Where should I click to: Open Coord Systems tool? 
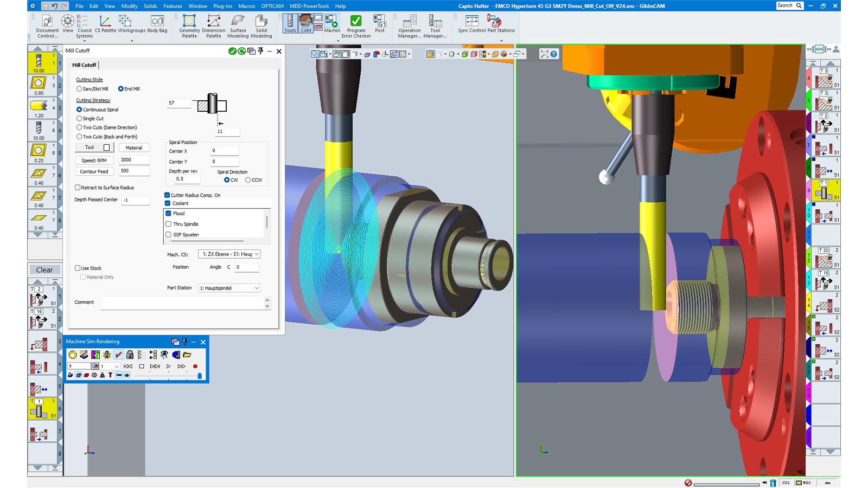(84, 27)
